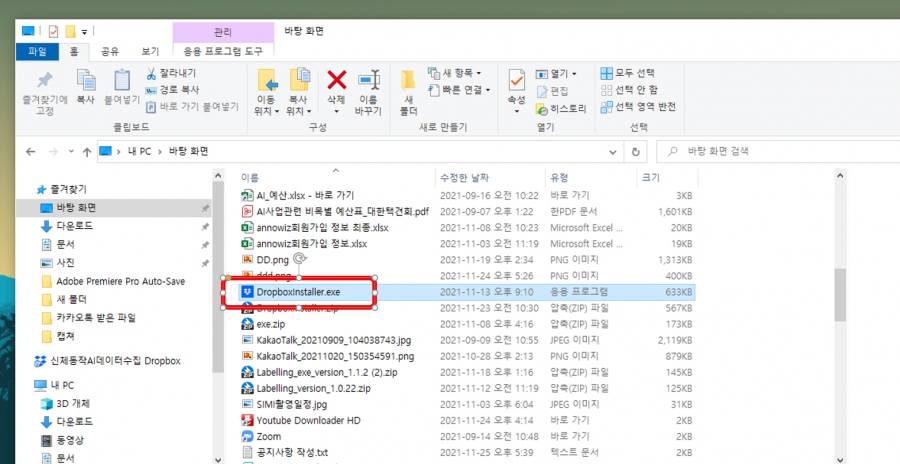Screen dimensions: 900x464
Task: Select Downloads (다운로드) in the sidebar
Action: [74, 226]
